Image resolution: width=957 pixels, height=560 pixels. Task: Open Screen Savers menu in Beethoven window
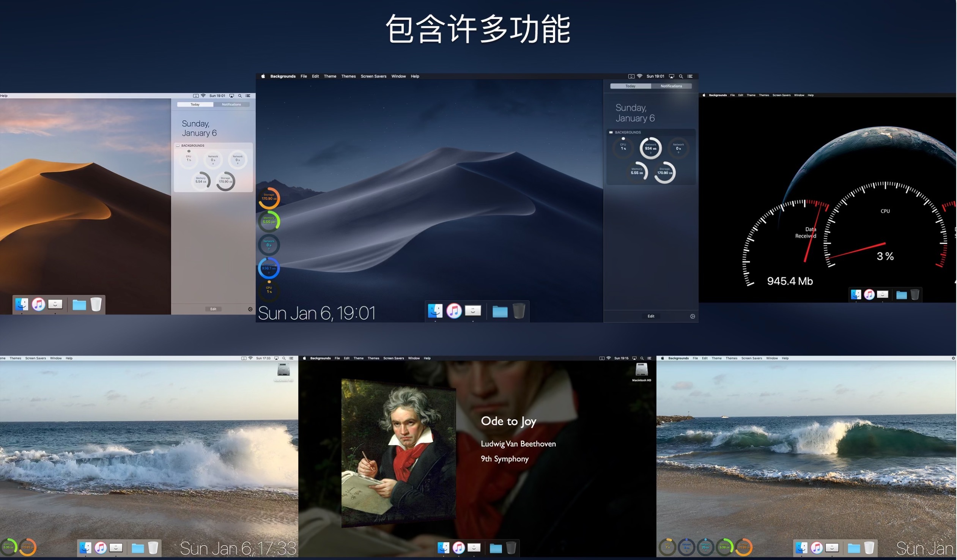click(394, 358)
